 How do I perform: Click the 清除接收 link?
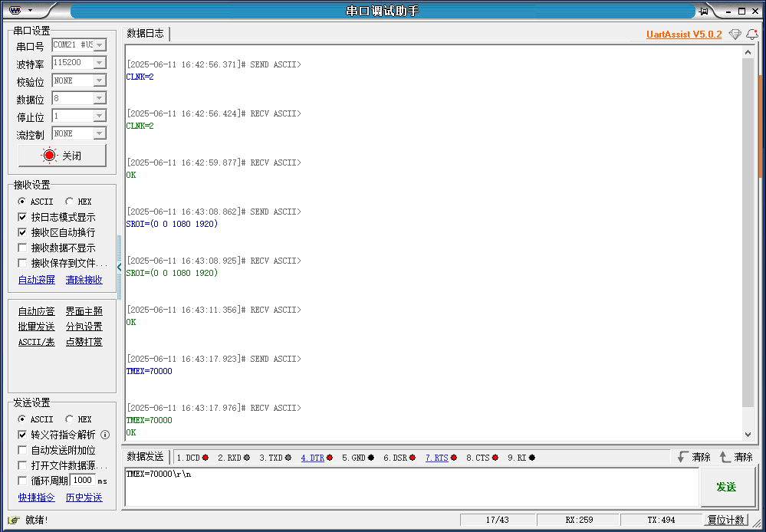point(84,280)
